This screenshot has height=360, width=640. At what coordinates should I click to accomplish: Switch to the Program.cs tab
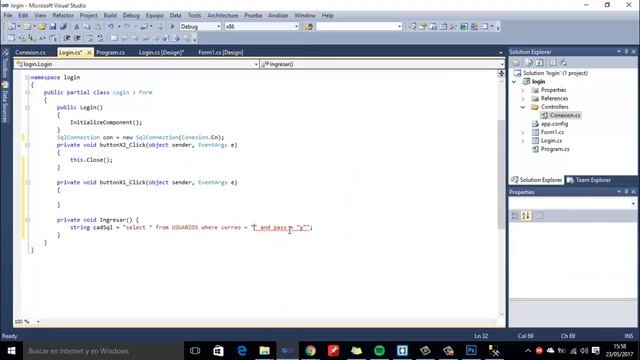tap(110, 52)
